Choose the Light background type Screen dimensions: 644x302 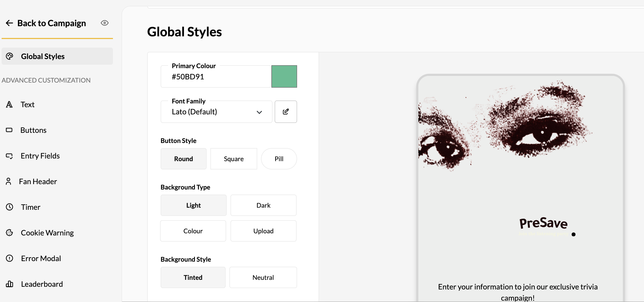coord(194,205)
